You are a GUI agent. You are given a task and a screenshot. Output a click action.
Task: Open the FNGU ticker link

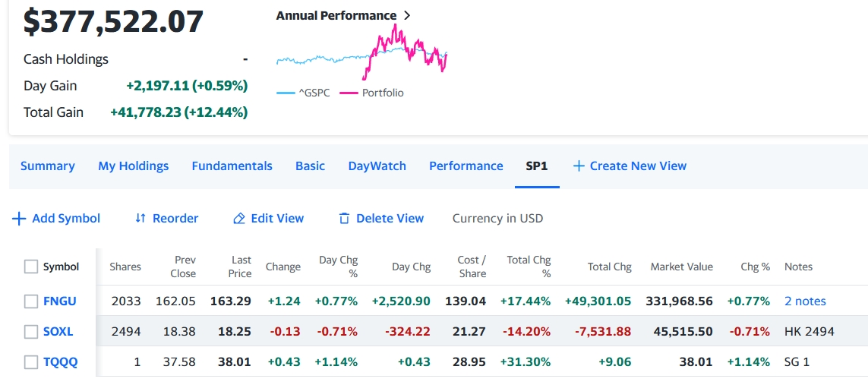click(x=59, y=301)
